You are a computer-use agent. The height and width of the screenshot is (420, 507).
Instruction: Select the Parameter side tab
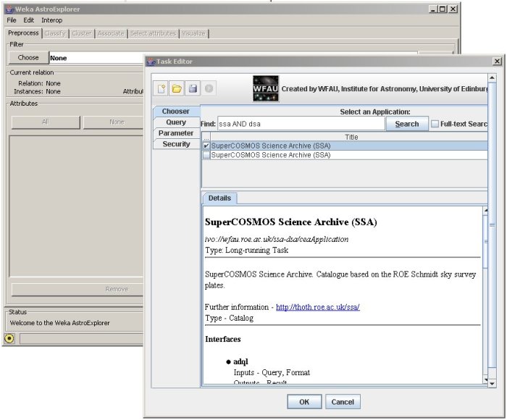click(x=176, y=133)
